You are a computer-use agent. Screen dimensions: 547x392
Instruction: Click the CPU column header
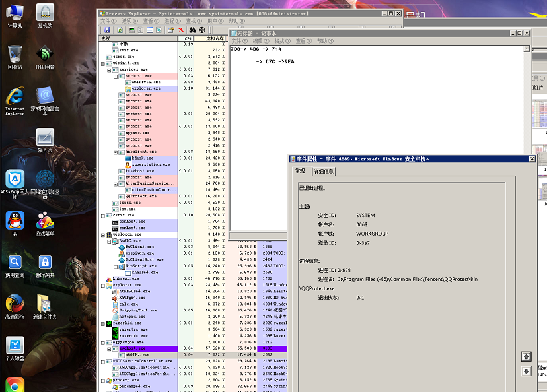point(188,38)
